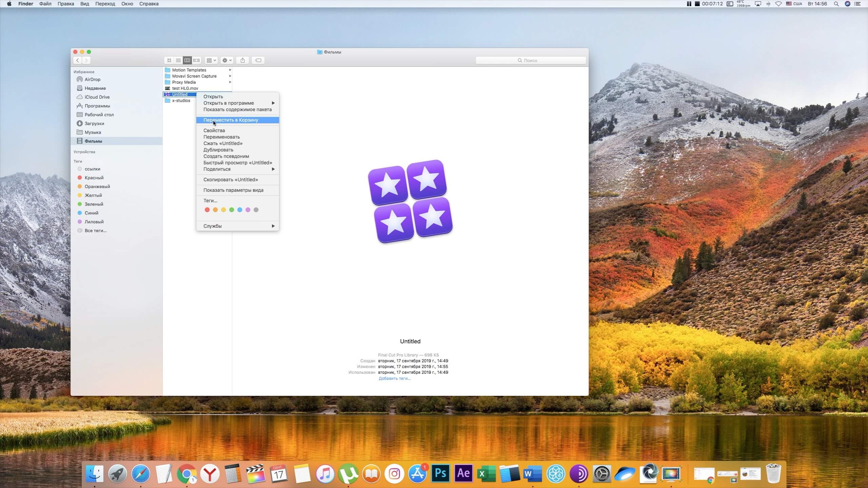Apply the orange tag dot in context menu
Screen dimensions: 868x488
(215, 210)
